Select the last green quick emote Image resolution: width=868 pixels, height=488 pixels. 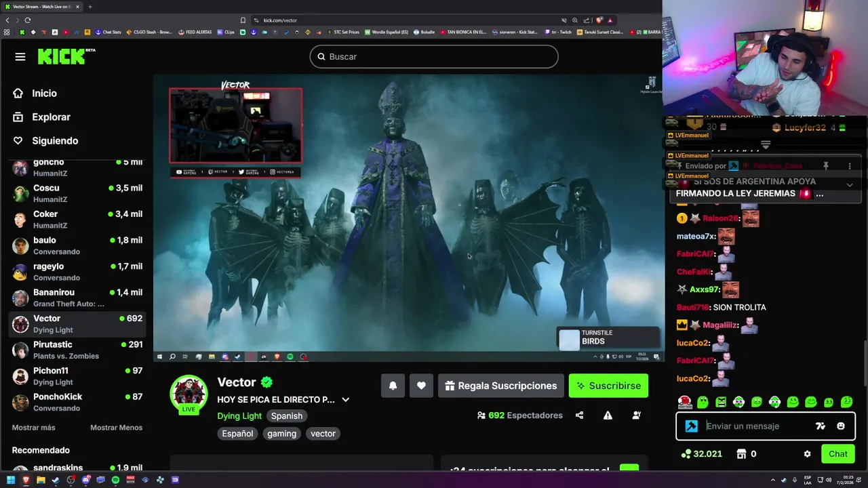click(x=846, y=402)
